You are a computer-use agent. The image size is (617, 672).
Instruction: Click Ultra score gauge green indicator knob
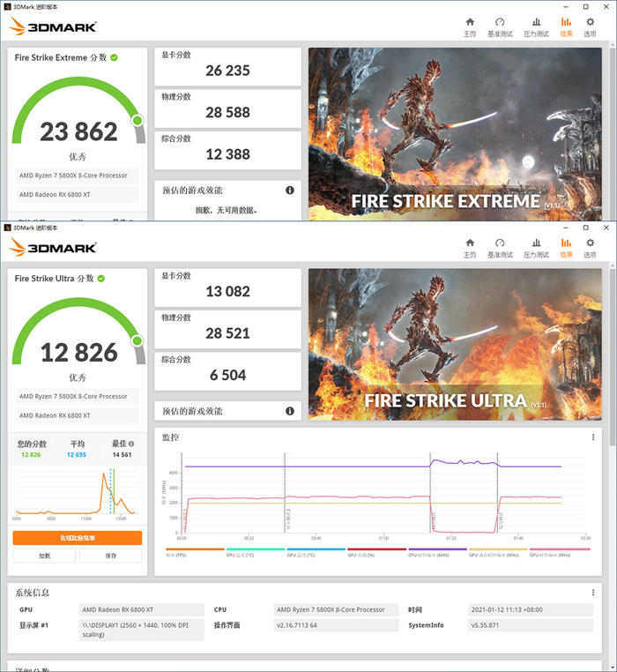(x=138, y=340)
